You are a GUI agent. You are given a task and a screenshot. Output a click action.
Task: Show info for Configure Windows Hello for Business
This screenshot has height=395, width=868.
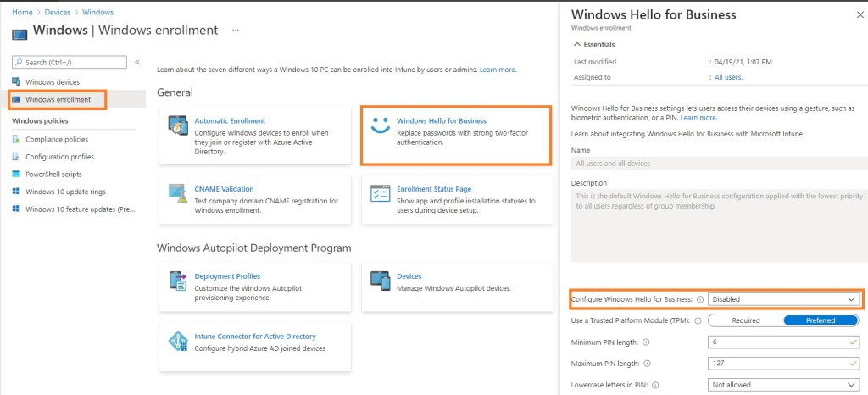[x=699, y=299]
